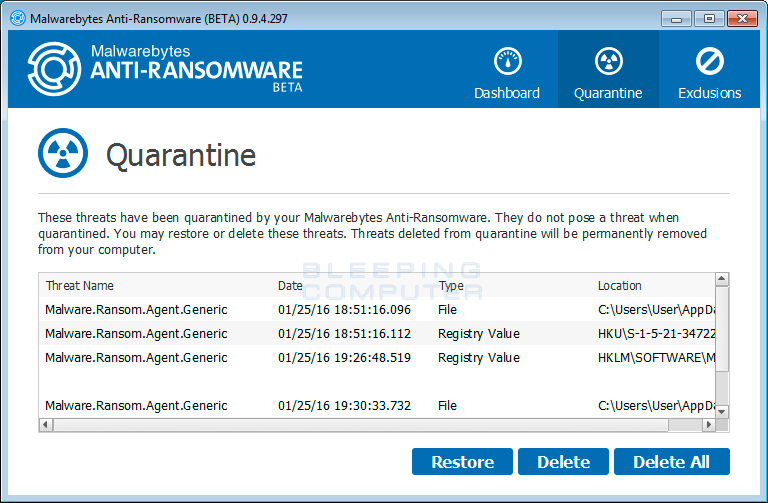Click the Type column header
Image resolution: width=768 pixels, height=503 pixels.
[452, 286]
